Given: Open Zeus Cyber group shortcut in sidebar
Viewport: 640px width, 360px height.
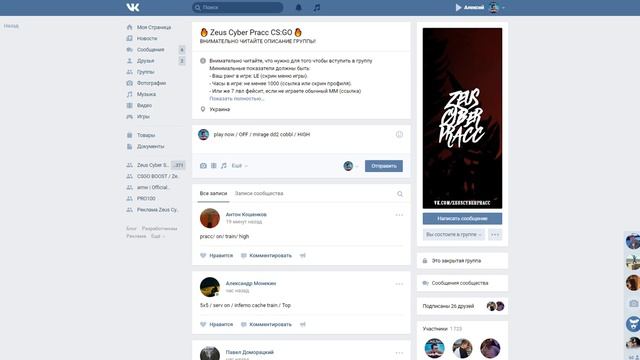Looking at the screenshot, I should [x=152, y=165].
